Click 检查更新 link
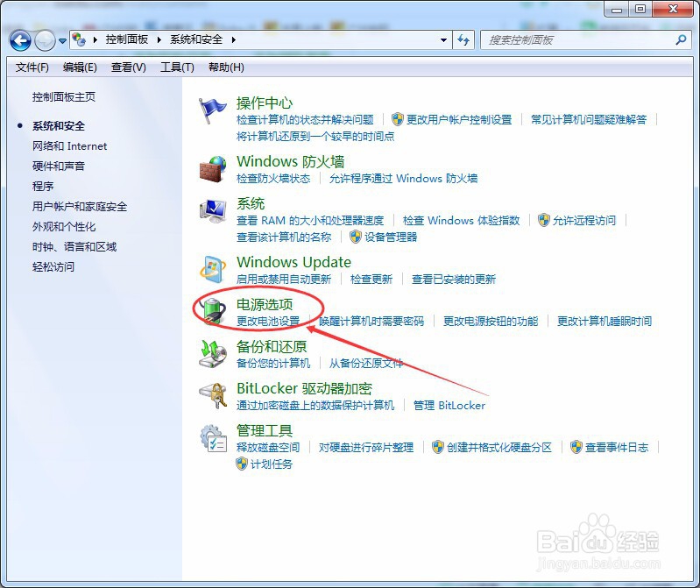Screen dimensions: 700x588 click(371, 280)
